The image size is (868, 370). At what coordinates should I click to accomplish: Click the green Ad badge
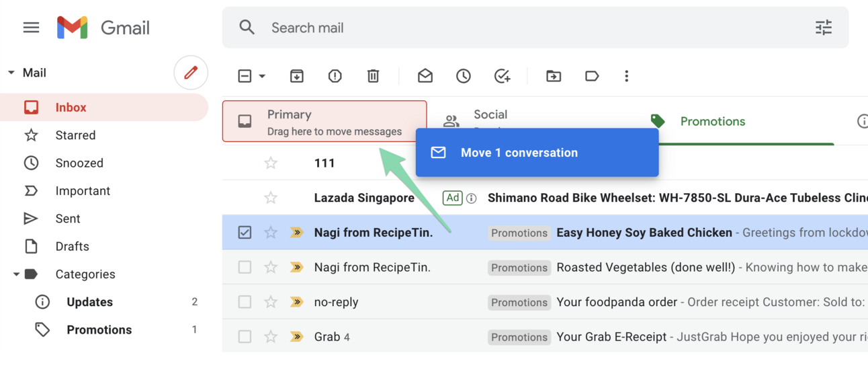point(453,198)
